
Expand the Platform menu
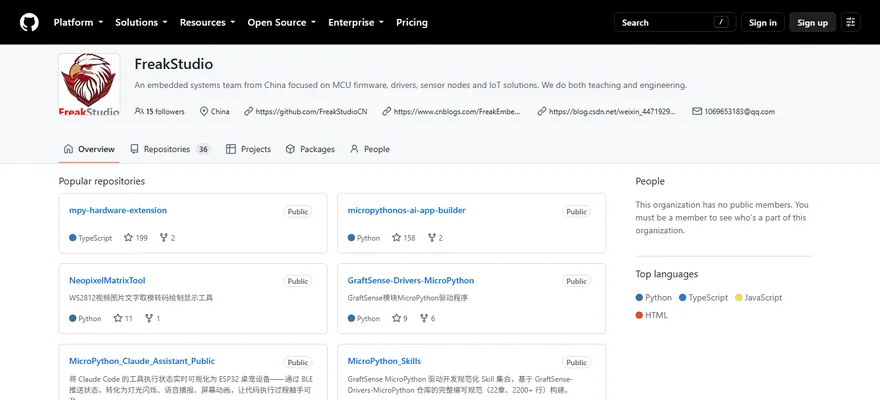pyautogui.click(x=78, y=22)
